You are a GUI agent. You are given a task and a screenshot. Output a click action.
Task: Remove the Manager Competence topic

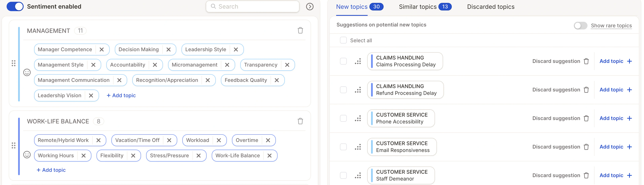101,50
